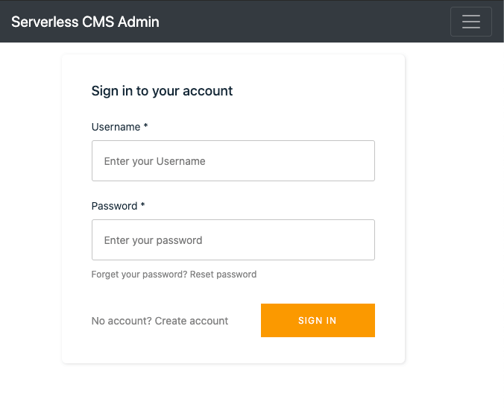
Task: Focus the Password input field
Action: click(233, 240)
